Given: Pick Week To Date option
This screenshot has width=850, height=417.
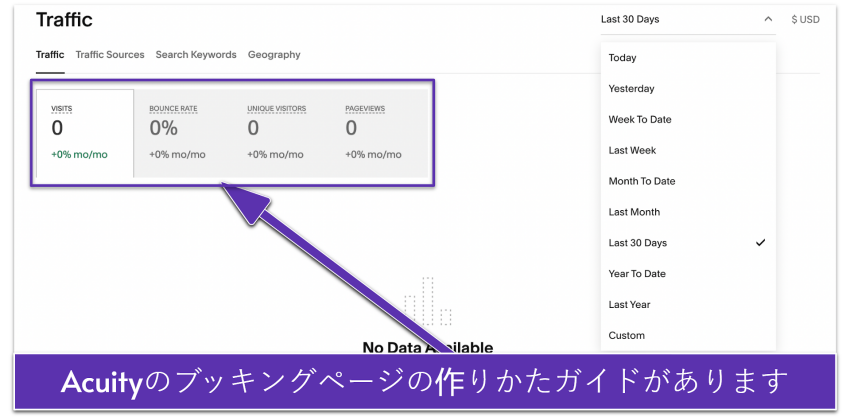Looking at the screenshot, I should click(x=688, y=120).
